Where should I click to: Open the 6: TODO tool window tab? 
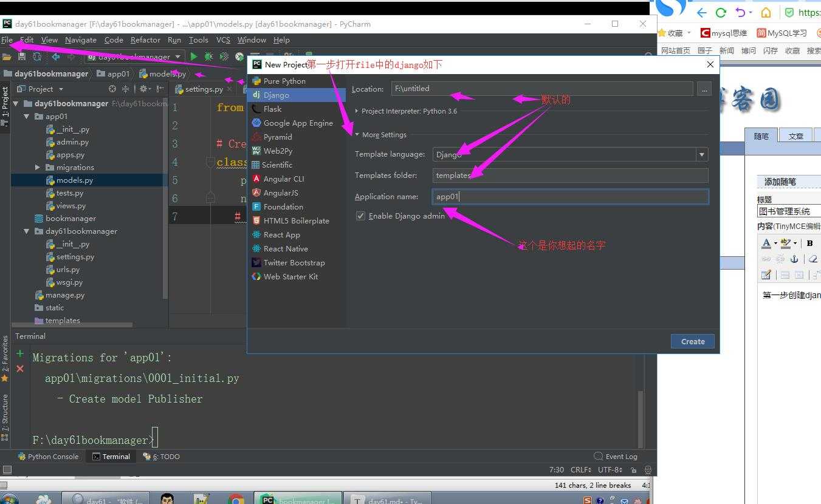161,456
